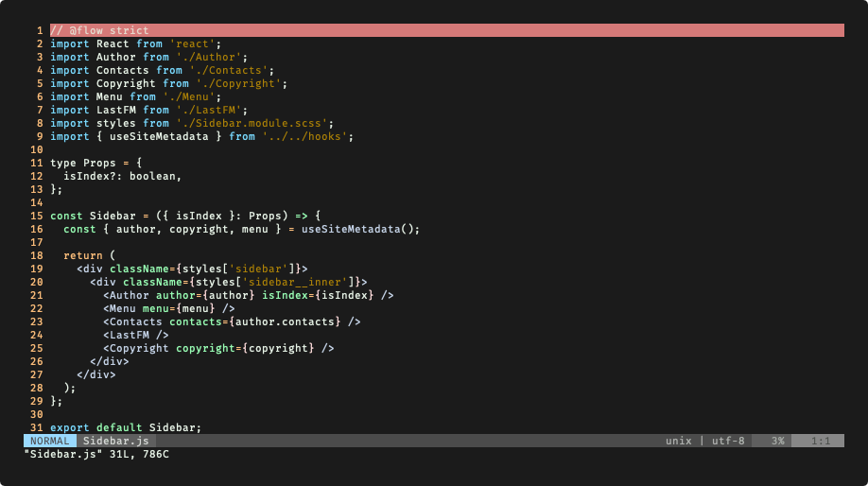Image resolution: width=868 pixels, height=486 pixels.
Task: Click the 'sidebar' string on line 19
Action: [x=258, y=269]
